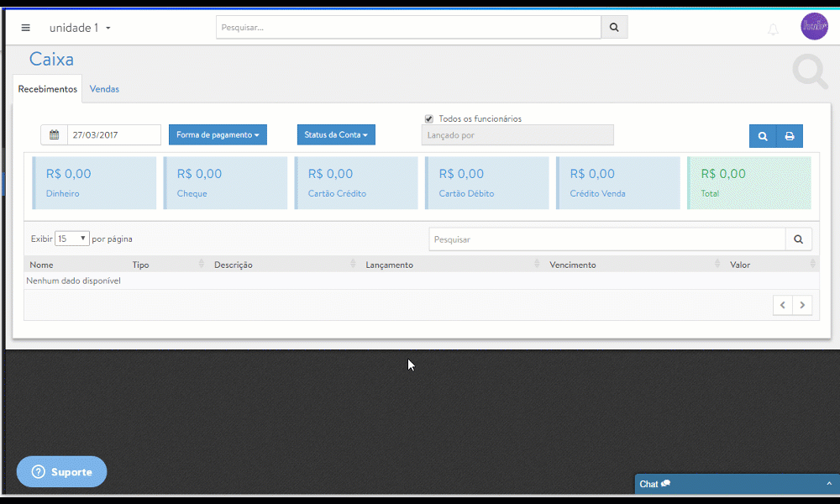The image size is (840, 504).
Task: Click the top search magnifier button
Action: [x=614, y=28]
